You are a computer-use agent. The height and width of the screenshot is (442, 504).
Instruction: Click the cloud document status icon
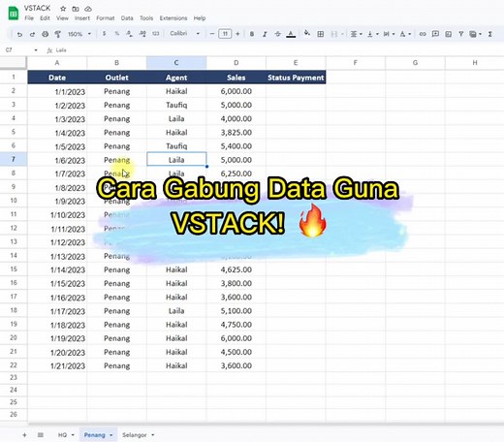tap(88, 9)
